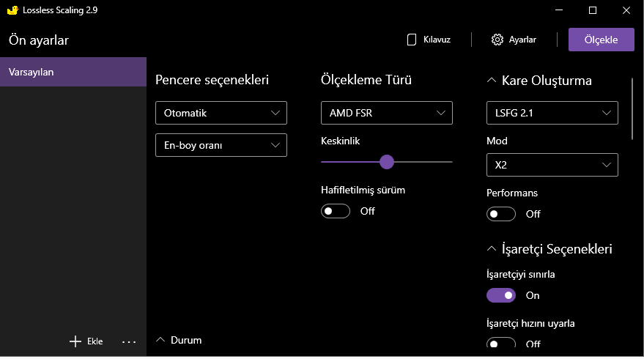The width and height of the screenshot is (644, 359).
Task: Expand the Durum status chevron icon
Action: tap(160, 340)
